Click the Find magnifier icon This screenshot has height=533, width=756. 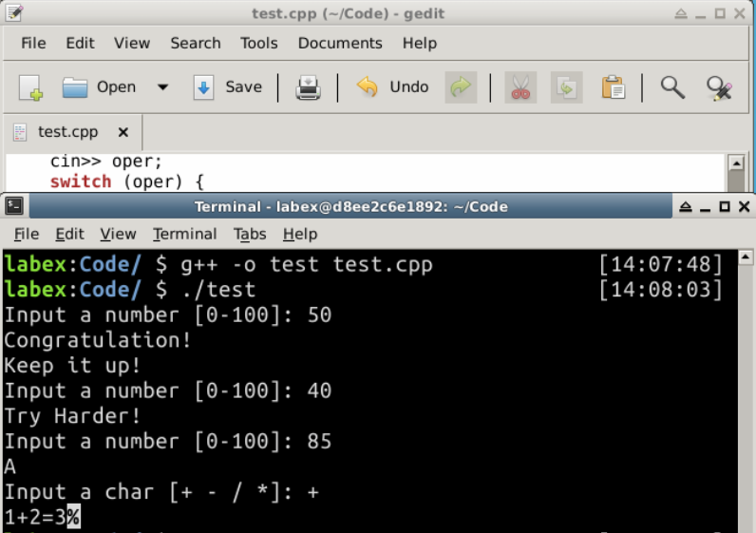point(672,87)
